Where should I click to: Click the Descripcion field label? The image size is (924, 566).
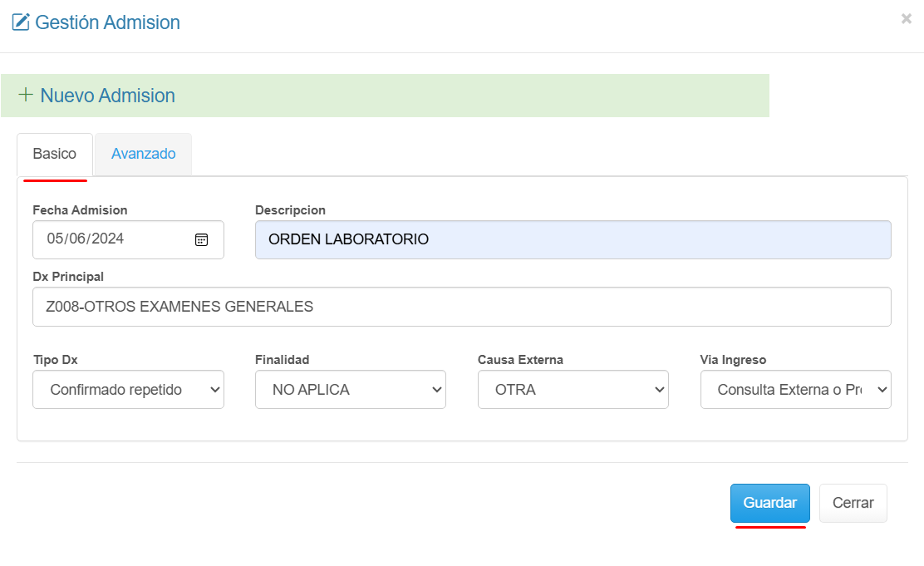click(x=290, y=210)
